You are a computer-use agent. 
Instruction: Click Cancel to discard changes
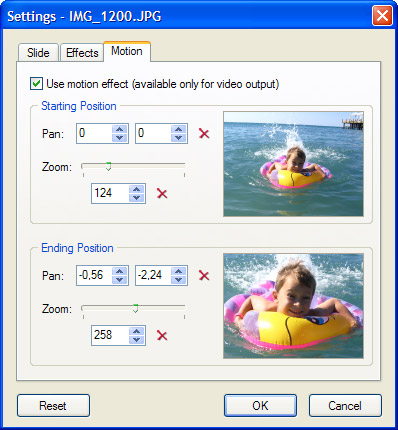345,406
